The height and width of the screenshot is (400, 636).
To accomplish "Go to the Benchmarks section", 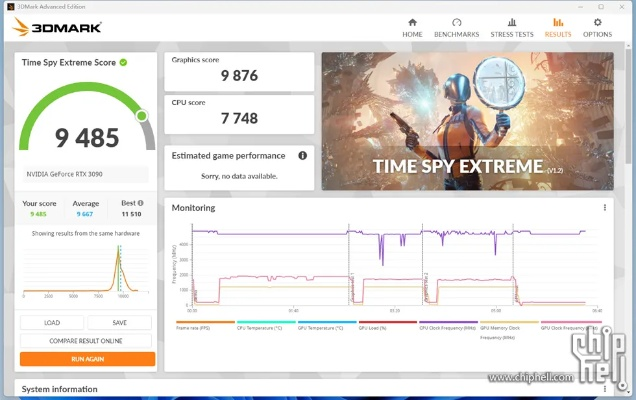I will 456,27.
